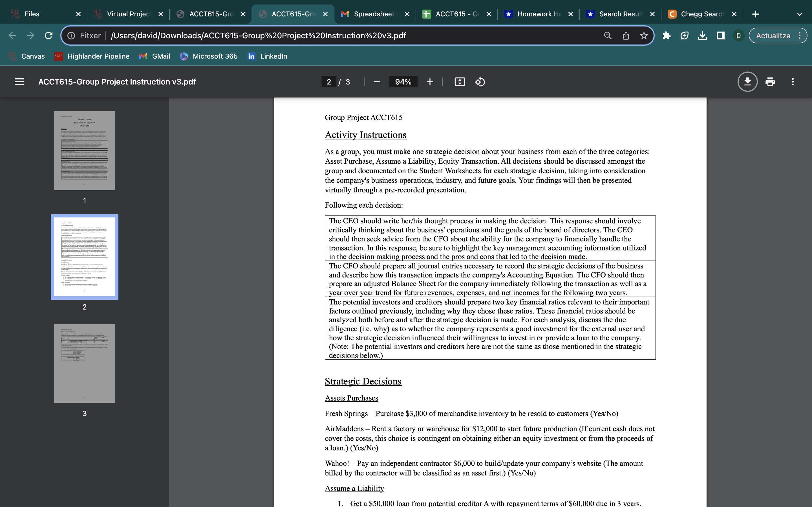This screenshot has height=507, width=812.
Task: Zoom in on the PDF document
Action: point(430,81)
